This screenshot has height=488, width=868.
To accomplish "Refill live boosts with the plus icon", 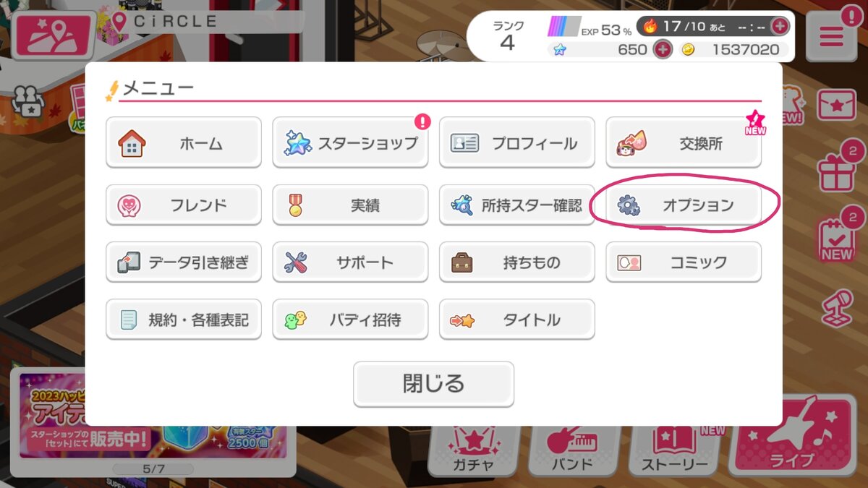I will (x=780, y=26).
